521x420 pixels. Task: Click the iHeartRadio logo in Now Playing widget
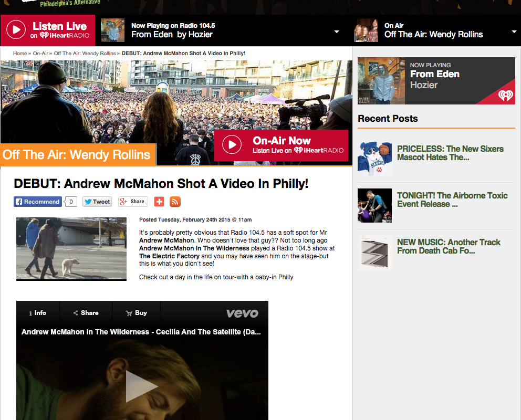pos(505,96)
